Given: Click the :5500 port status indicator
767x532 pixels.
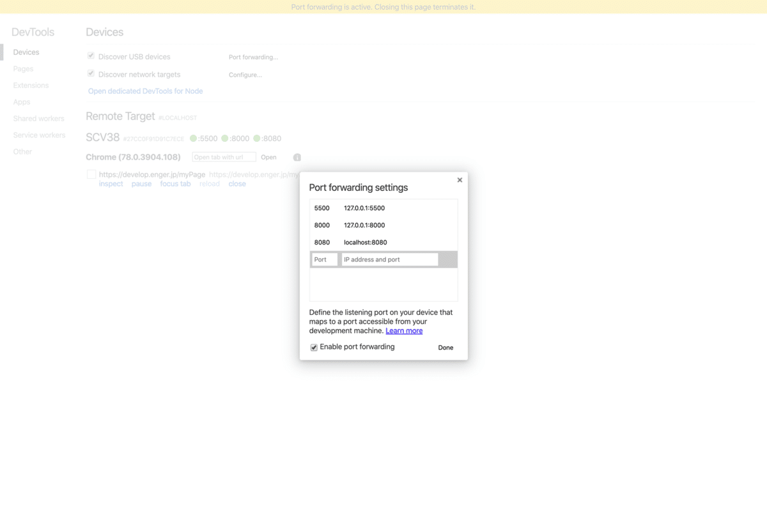Looking at the screenshot, I should pyautogui.click(x=204, y=139).
